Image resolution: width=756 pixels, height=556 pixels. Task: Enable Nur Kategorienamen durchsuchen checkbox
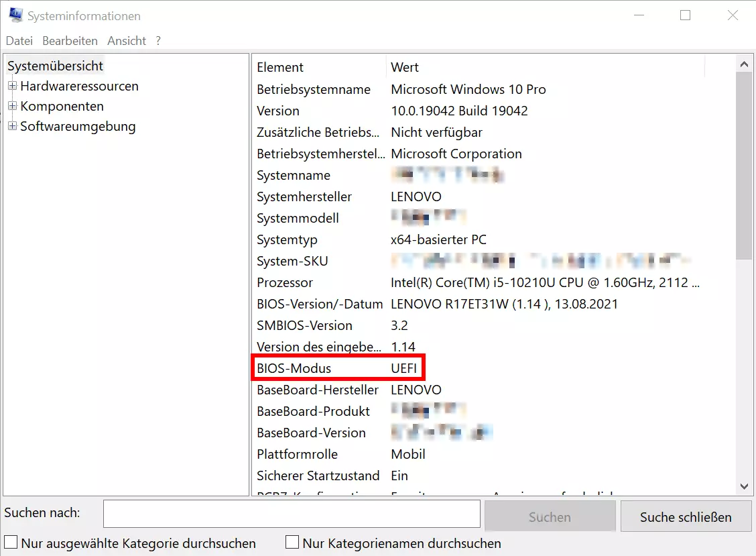292,543
